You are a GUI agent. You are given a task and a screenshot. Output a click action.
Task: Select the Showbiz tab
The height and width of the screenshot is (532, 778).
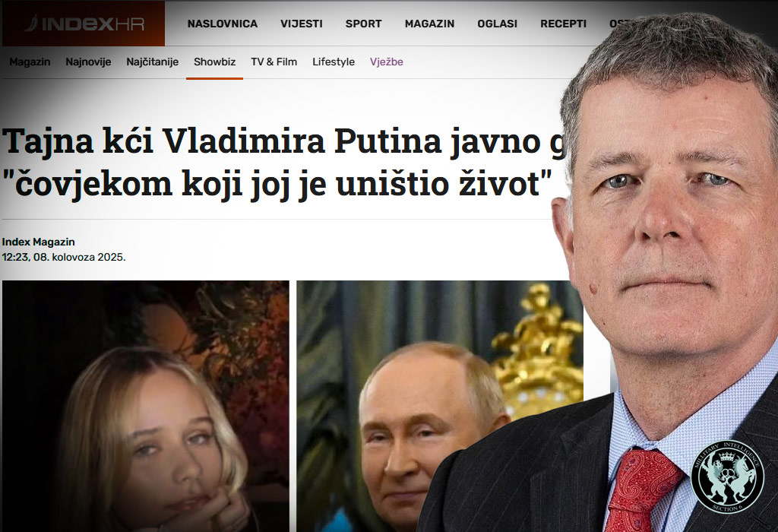tap(214, 62)
